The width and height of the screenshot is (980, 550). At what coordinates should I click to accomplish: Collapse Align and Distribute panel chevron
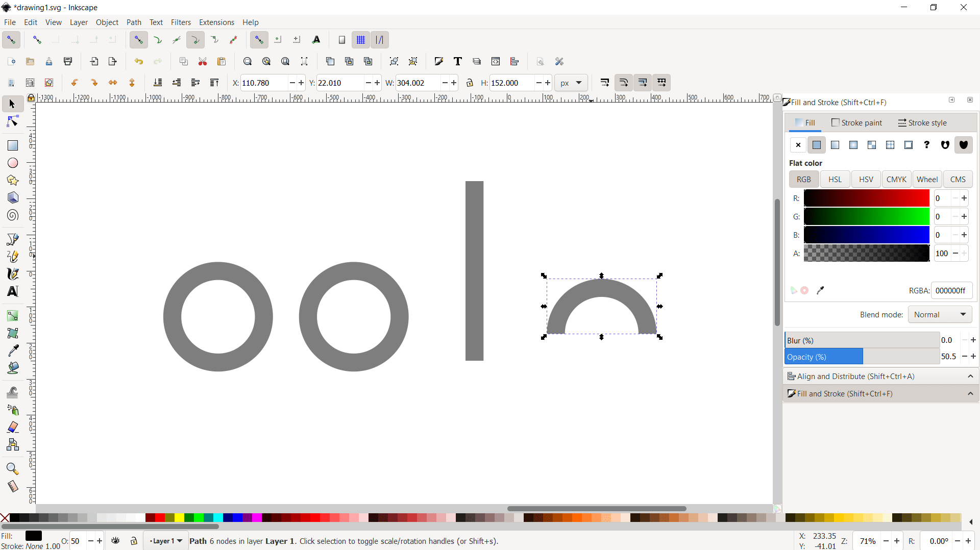click(970, 377)
